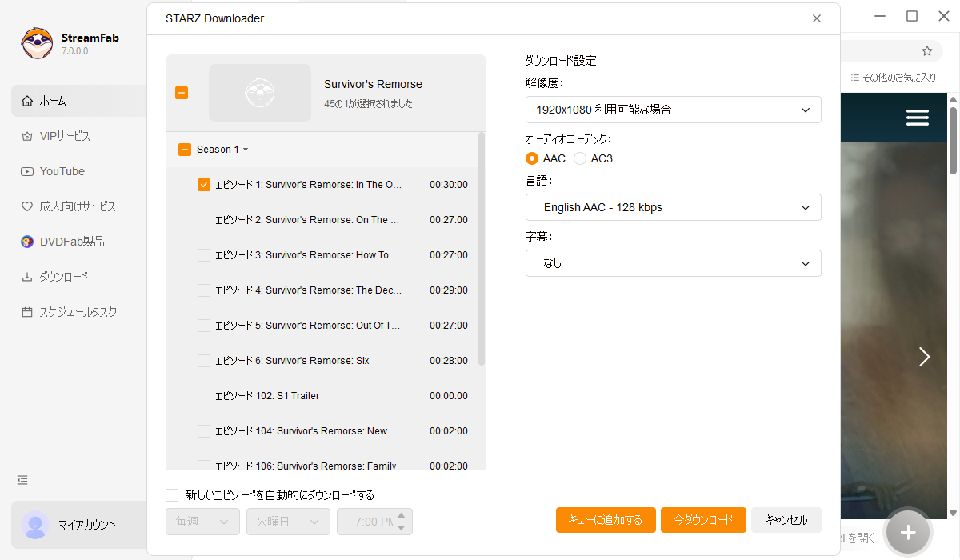Uncheck エピソード 1 of Survivor's Remorse
The width and height of the screenshot is (960, 560).
(203, 184)
